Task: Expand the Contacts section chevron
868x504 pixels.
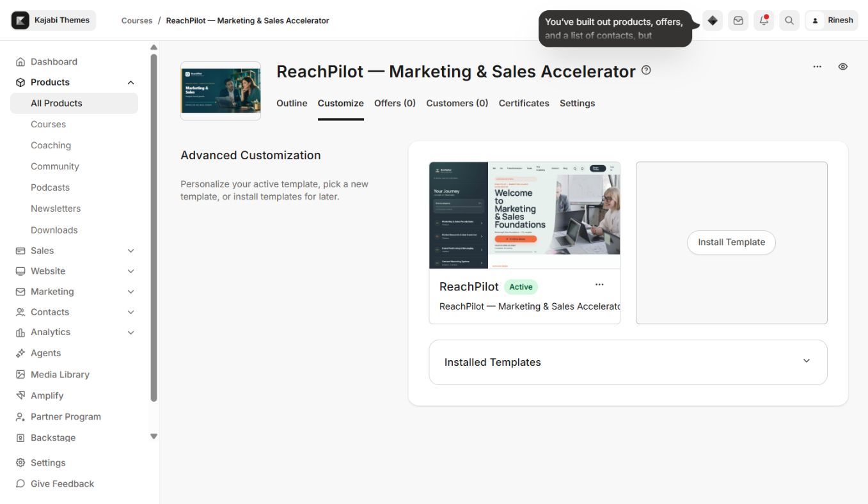Action: coord(130,312)
